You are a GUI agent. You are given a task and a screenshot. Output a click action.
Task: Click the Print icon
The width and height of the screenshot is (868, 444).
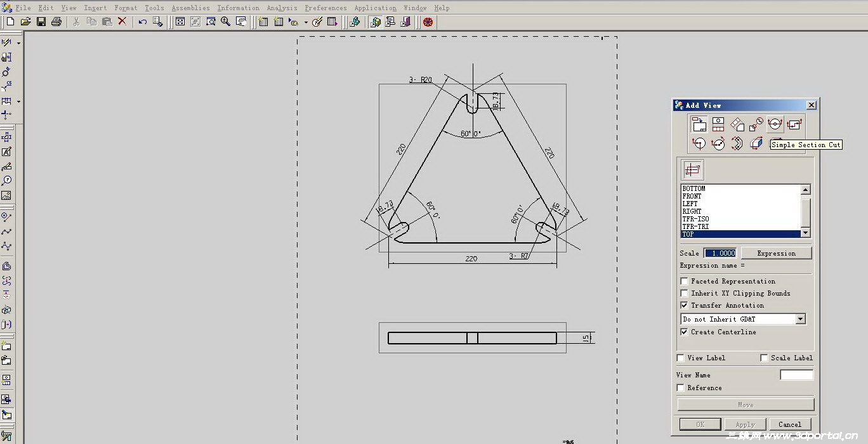click(56, 22)
